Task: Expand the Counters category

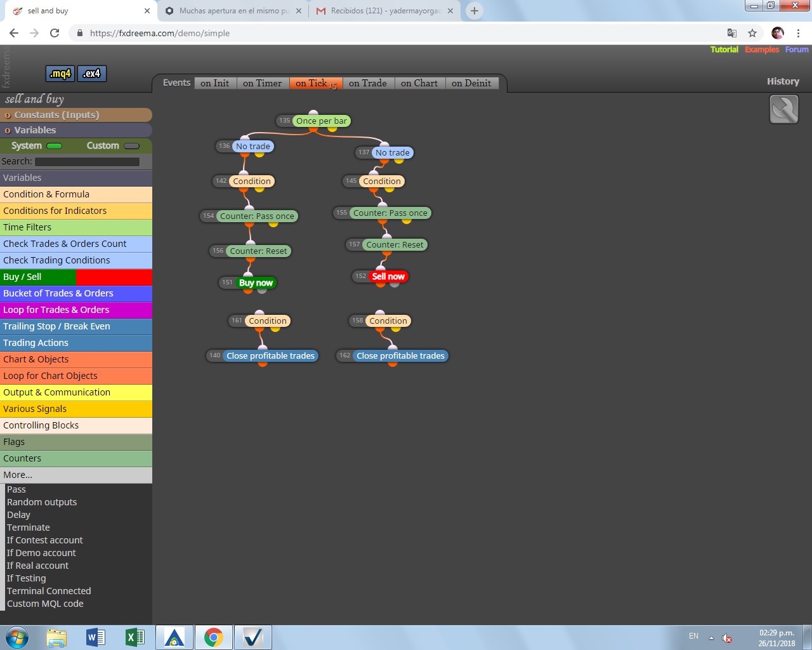Action: [76, 458]
